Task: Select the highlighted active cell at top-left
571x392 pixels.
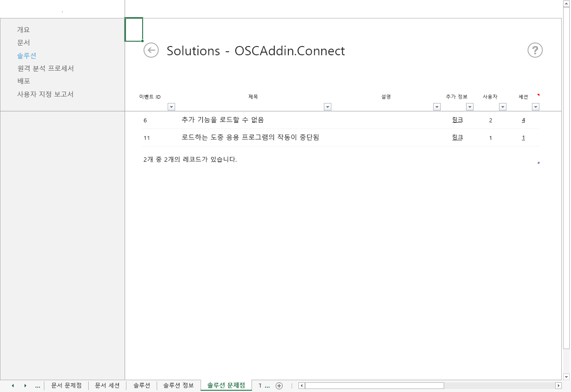Action: pyautogui.click(x=134, y=30)
